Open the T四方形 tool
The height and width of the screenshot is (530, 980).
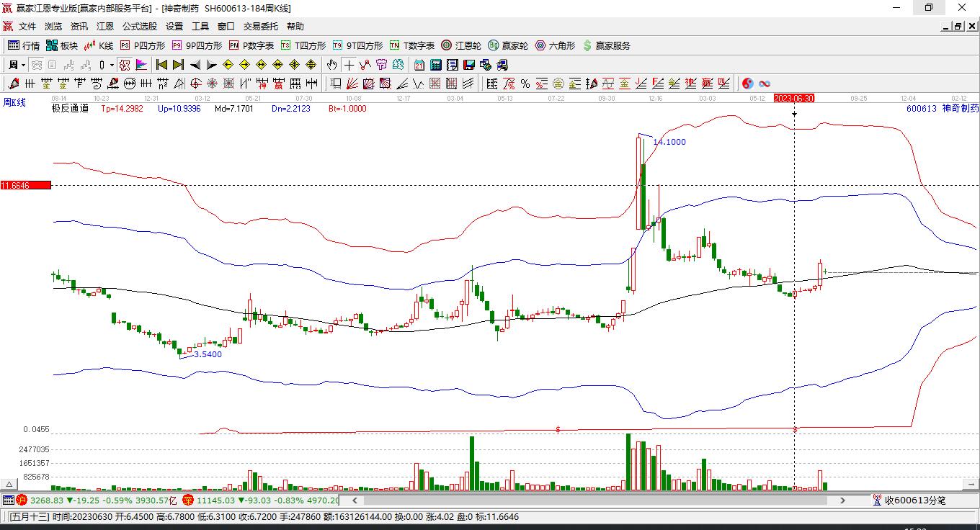click(303, 45)
